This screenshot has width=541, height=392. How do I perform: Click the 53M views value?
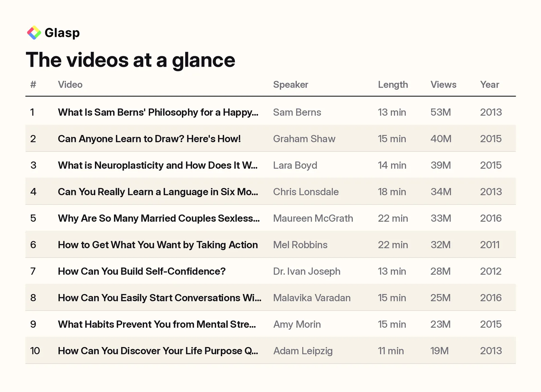[441, 112]
